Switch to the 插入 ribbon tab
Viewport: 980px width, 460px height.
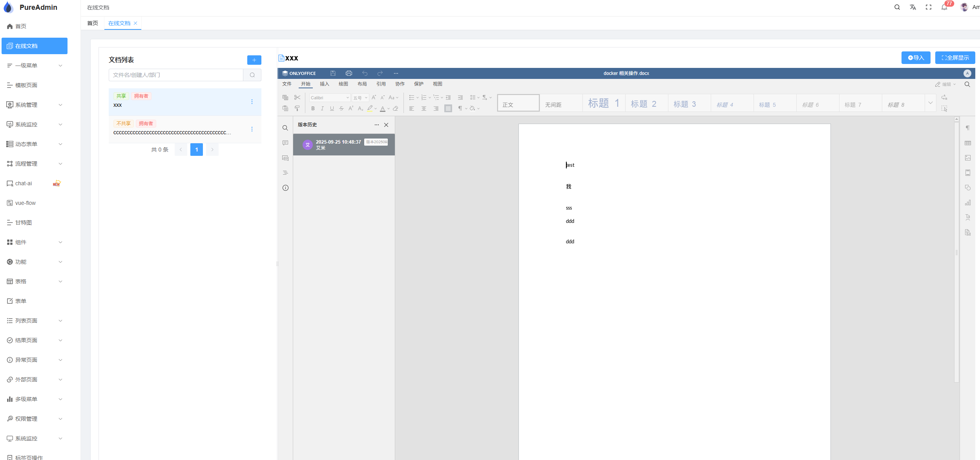click(x=324, y=84)
